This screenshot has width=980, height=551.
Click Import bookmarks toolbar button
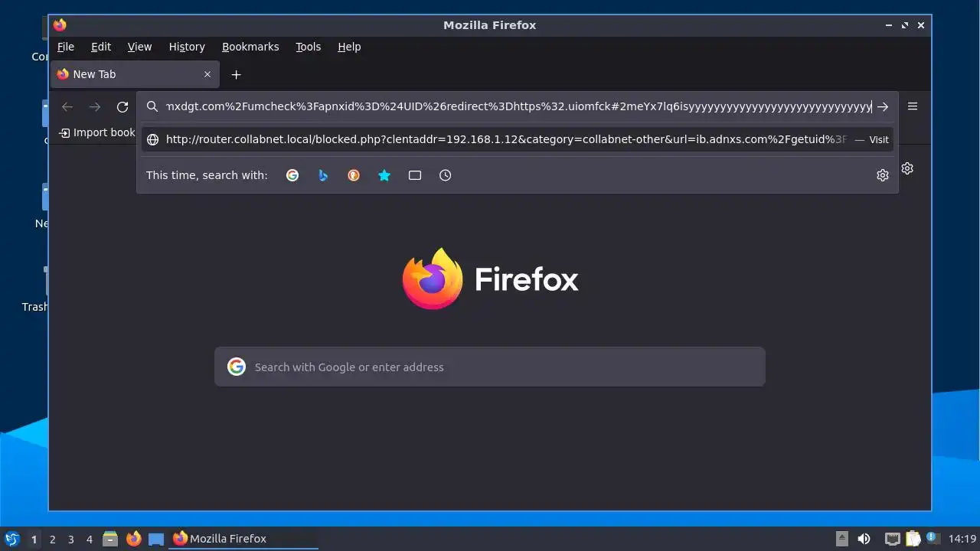click(x=97, y=132)
